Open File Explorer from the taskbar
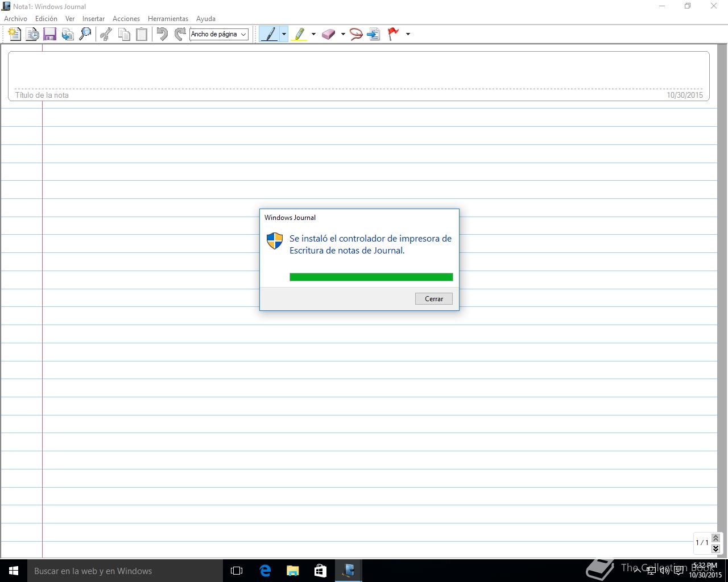728x582 pixels. (x=292, y=571)
